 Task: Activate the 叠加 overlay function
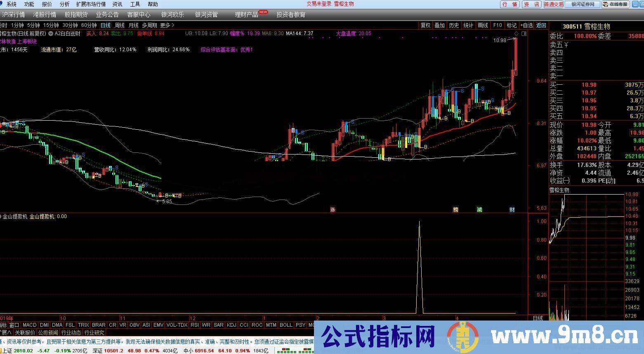pyautogui.click(x=439, y=25)
